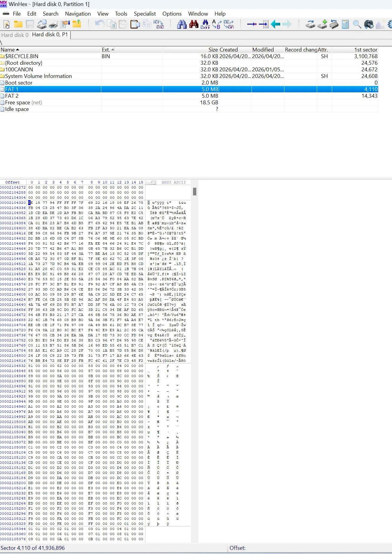Click the pencil toggle beside ANSI ASCII header
This screenshot has height=554, width=392.
pyautogui.click(x=151, y=182)
